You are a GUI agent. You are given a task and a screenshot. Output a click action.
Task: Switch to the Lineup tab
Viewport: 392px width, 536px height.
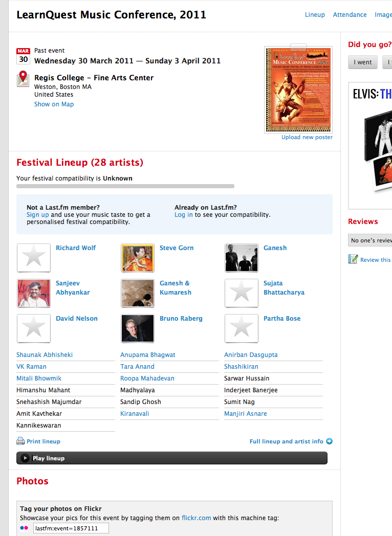coord(315,15)
